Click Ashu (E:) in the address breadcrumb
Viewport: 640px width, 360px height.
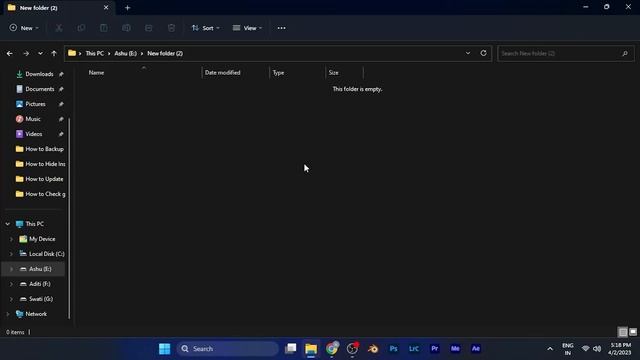[x=126, y=53]
